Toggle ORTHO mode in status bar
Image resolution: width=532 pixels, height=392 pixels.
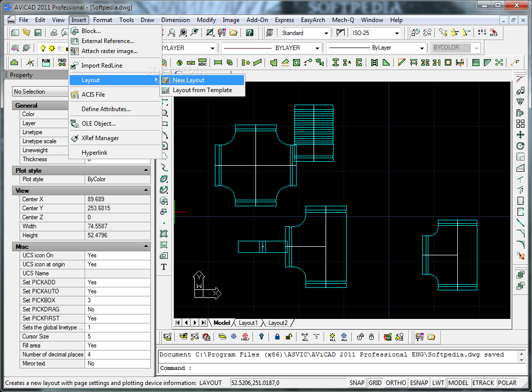point(396,383)
